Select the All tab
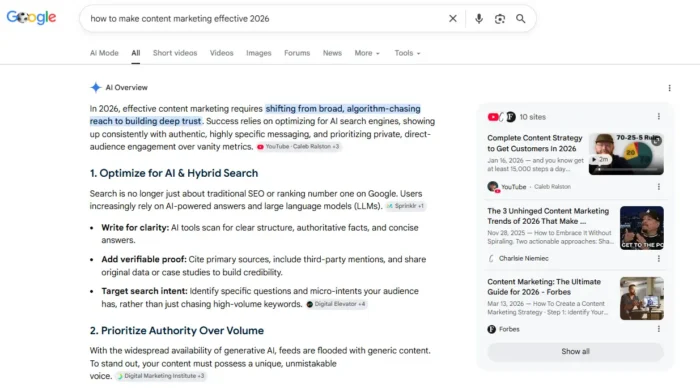 pyautogui.click(x=136, y=53)
